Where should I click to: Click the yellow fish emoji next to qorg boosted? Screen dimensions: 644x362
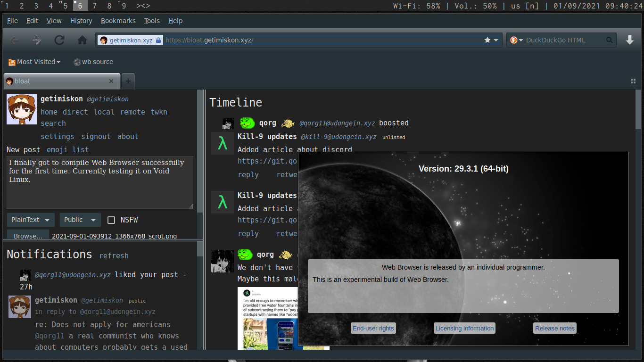click(x=288, y=123)
